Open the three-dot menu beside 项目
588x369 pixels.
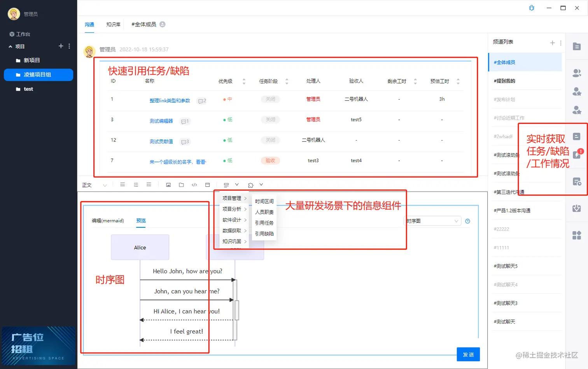click(x=69, y=46)
